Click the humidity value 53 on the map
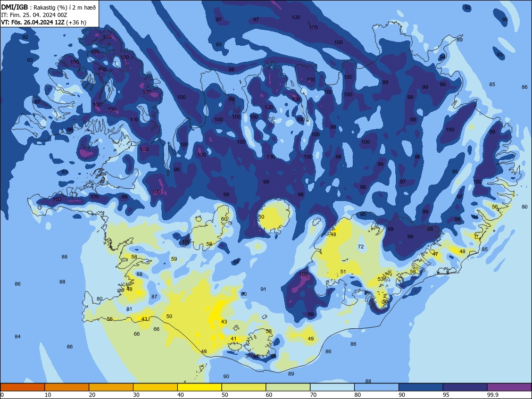This screenshot has width=532, height=399. pyautogui.click(x=380, y=279)
